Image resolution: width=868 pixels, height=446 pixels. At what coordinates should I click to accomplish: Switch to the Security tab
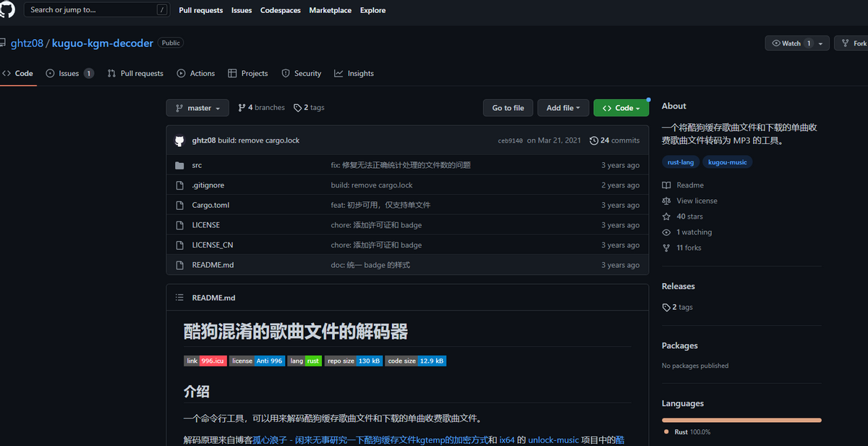tap(301, 73)
